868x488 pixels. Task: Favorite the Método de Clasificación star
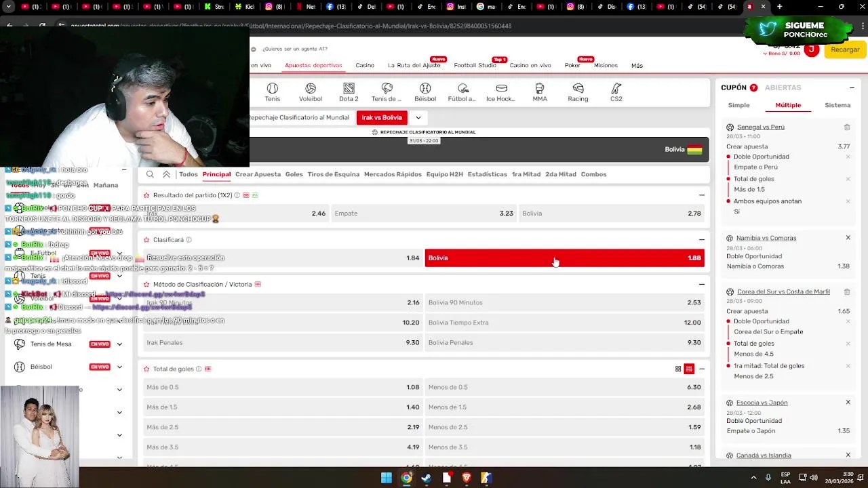pos(146,285)
